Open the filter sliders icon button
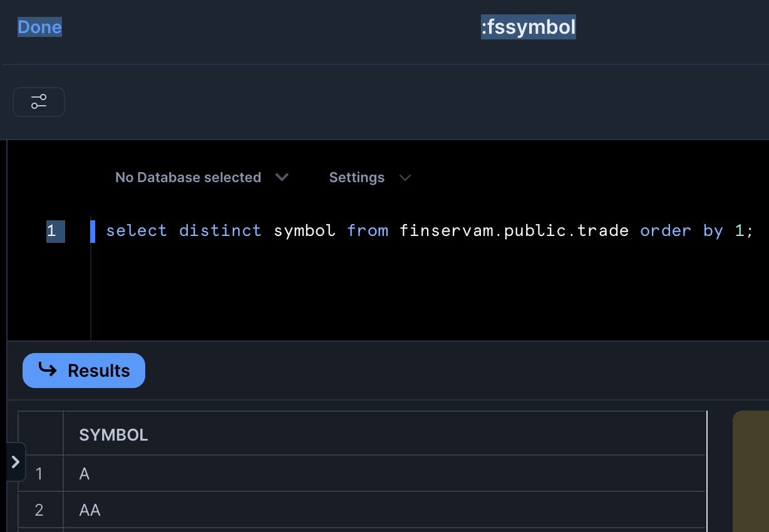 tap(39, 102)
